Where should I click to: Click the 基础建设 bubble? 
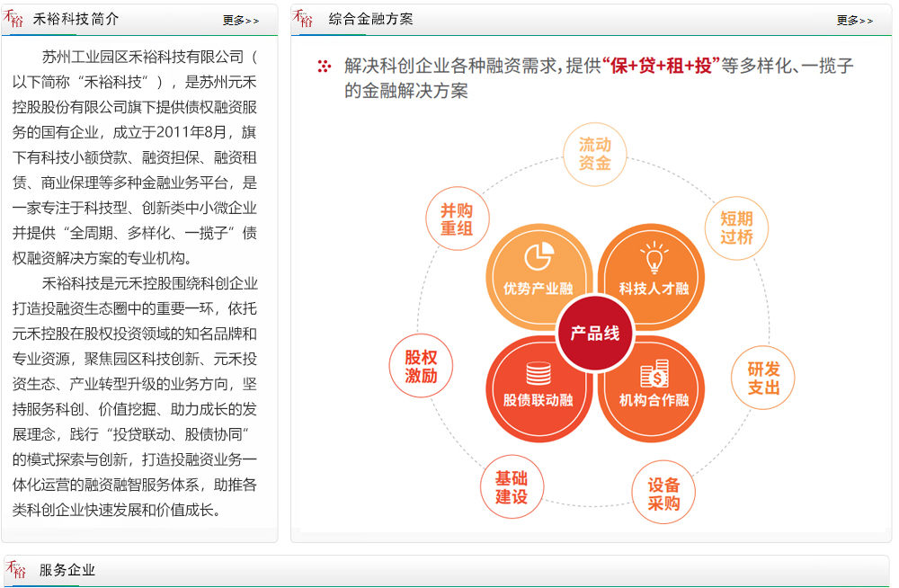(512, 486)
